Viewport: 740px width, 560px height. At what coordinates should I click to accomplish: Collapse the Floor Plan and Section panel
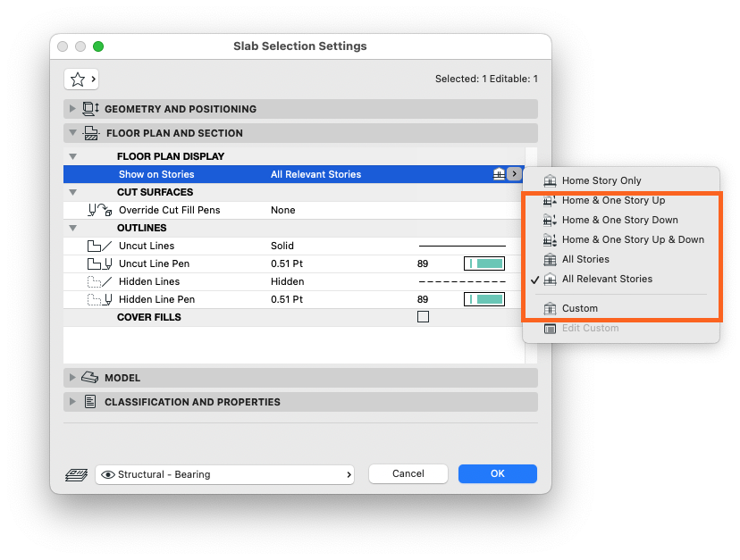72,133
